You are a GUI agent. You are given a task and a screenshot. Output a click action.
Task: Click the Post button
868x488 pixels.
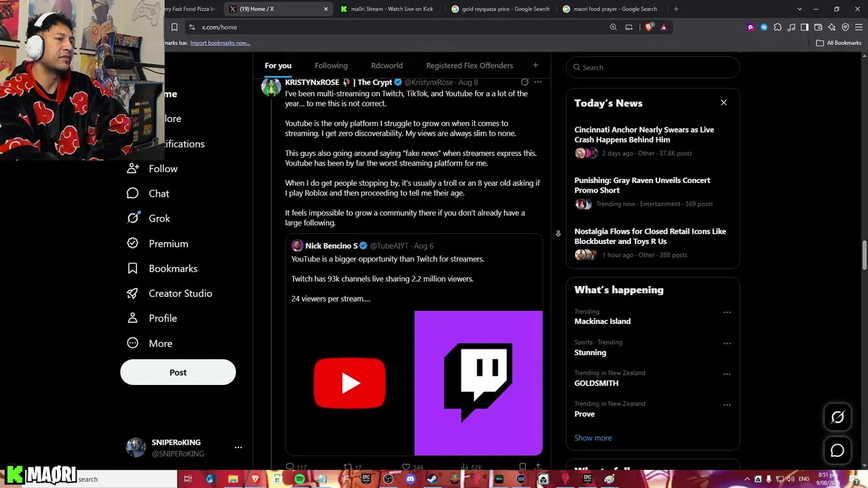pos(178,373)
